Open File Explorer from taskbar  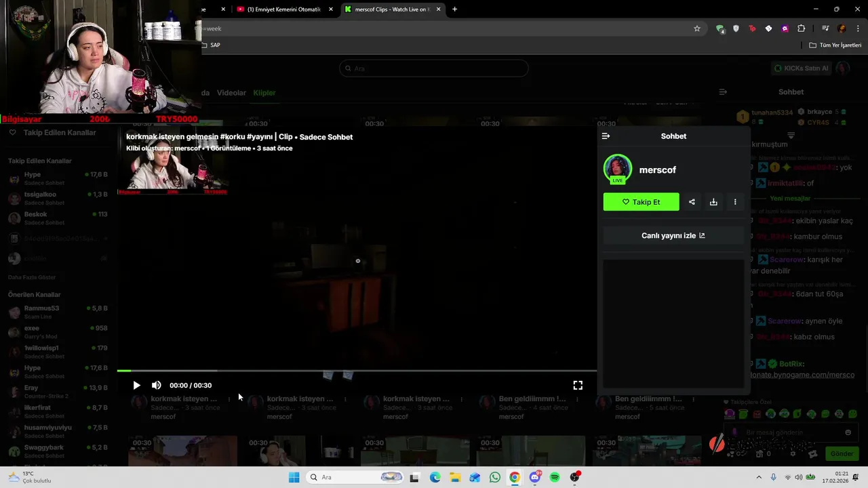(x=454, y=477)
